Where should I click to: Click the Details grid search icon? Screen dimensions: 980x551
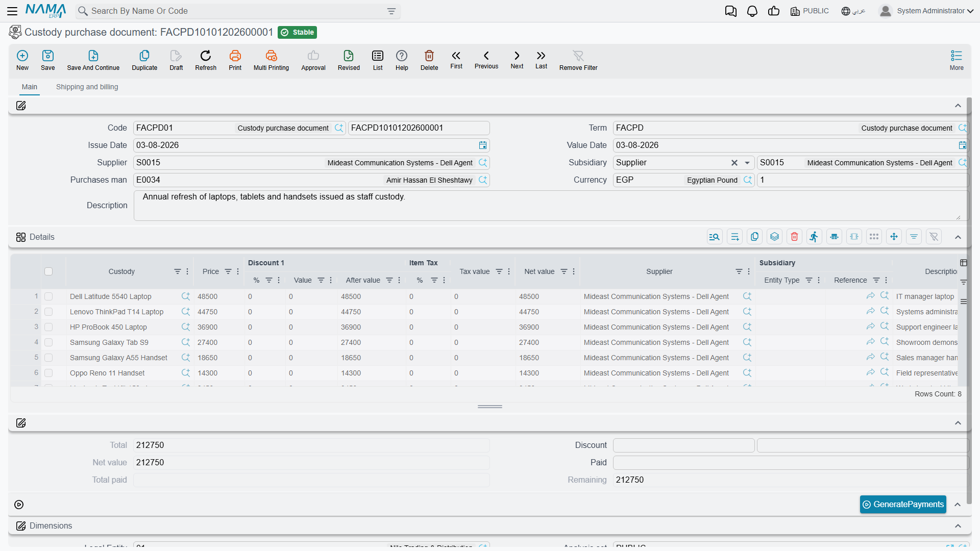coord(715,237)
